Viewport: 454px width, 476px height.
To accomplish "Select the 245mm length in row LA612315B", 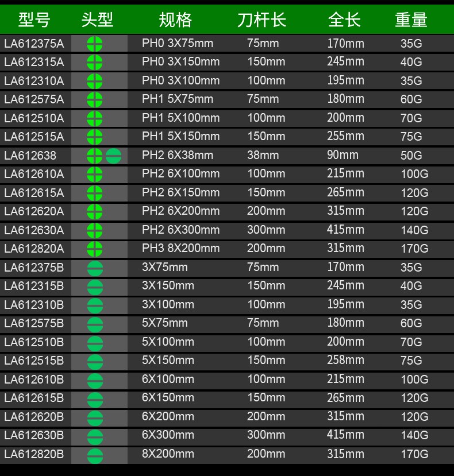I will pos(345,285).
